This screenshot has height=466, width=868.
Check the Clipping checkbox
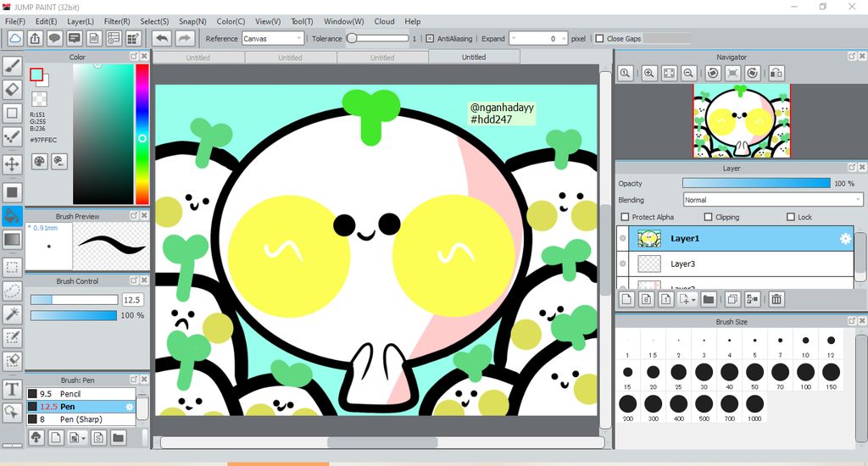click(708, 217)
